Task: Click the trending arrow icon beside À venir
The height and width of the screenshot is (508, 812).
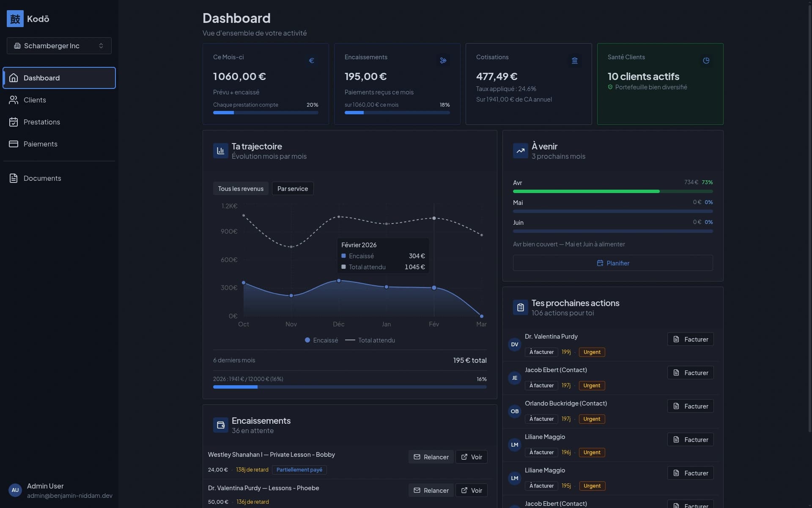Action: coord(520,151)
